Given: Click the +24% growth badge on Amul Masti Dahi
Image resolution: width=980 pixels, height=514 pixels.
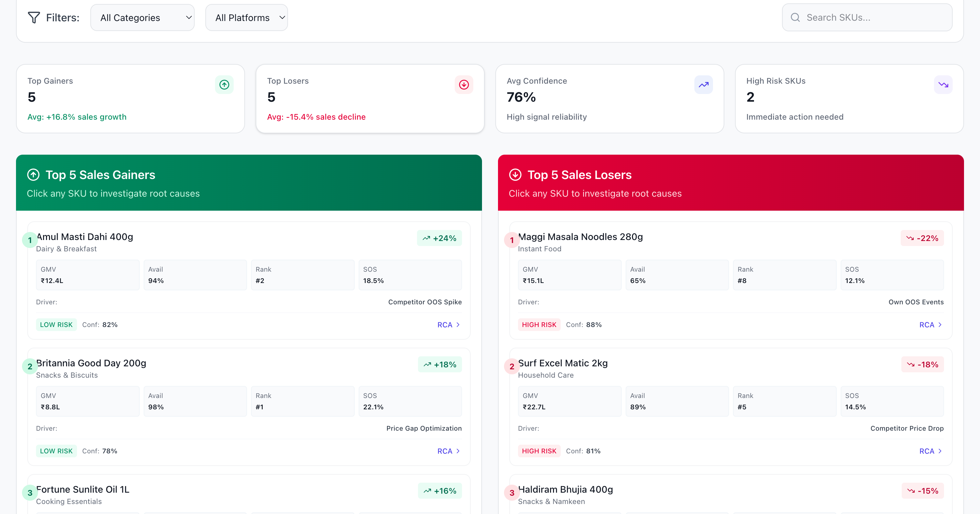Looking at the screenshot, I should point(439,238).
